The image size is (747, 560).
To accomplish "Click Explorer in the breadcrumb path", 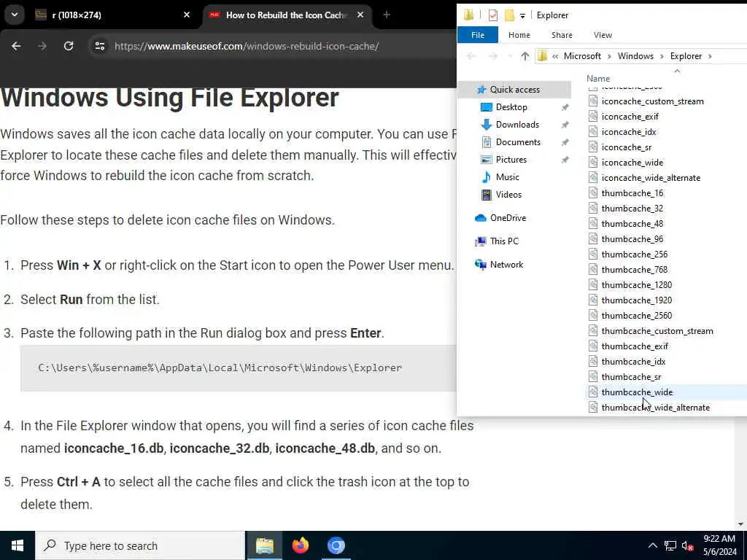I will click(x=686, y=56).
